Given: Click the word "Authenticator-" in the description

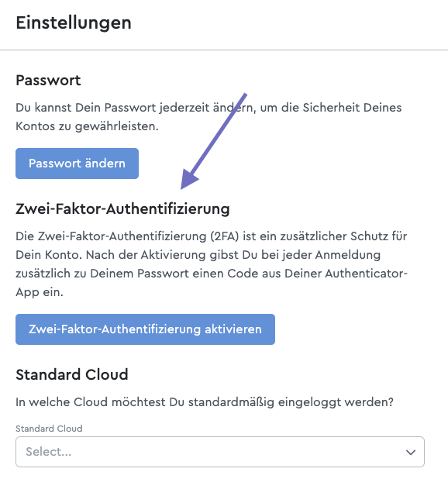Looking at the screenshot, I should point(366,274).
